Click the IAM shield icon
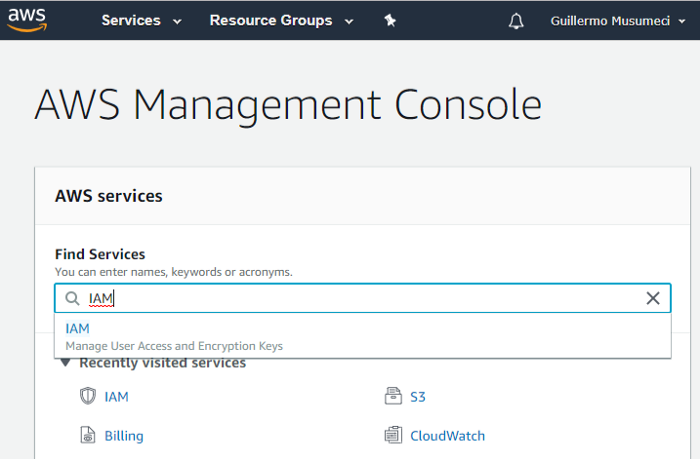The width and height of the screenshot is (700, 459). (88, 396)
